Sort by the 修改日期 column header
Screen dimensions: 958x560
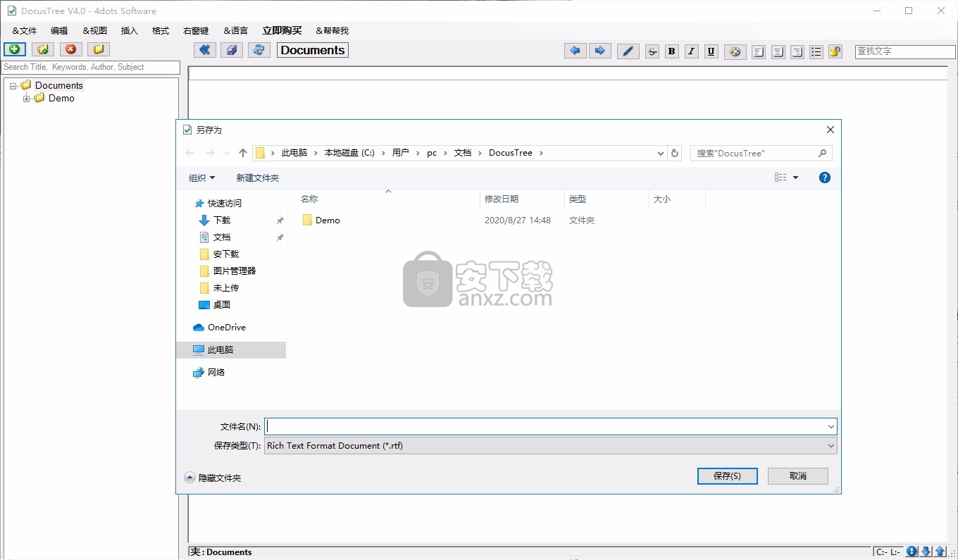[522, 199]
